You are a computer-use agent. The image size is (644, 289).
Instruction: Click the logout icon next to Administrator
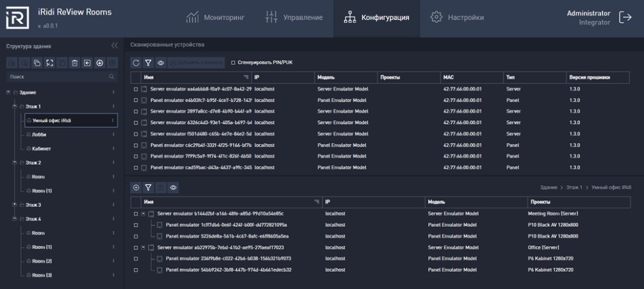click(626, 17)
